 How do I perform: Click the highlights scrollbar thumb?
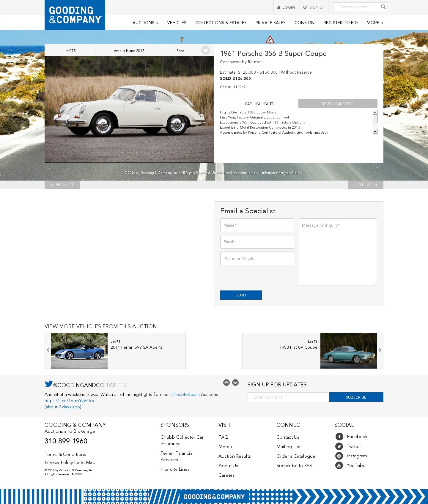click(375, 119)
